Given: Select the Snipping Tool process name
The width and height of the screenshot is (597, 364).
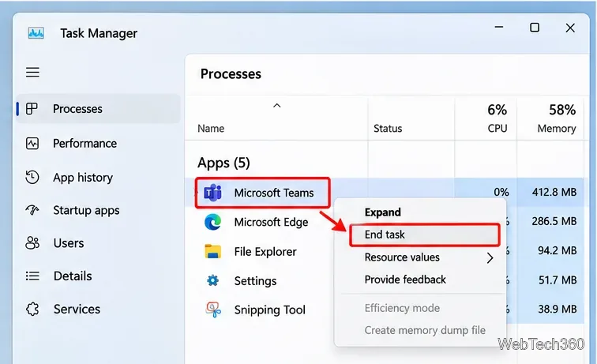Looking at the screenshot, I should [x=269, y=310].
